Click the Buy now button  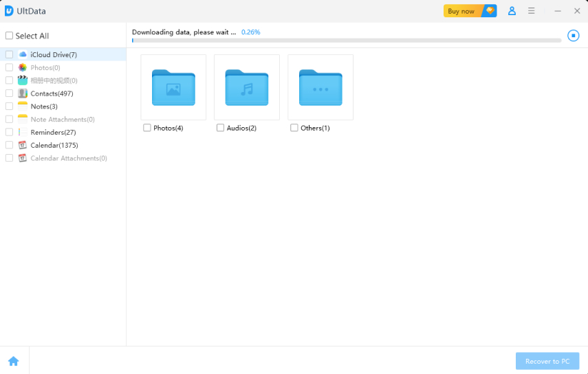click(x=470, y=11)
